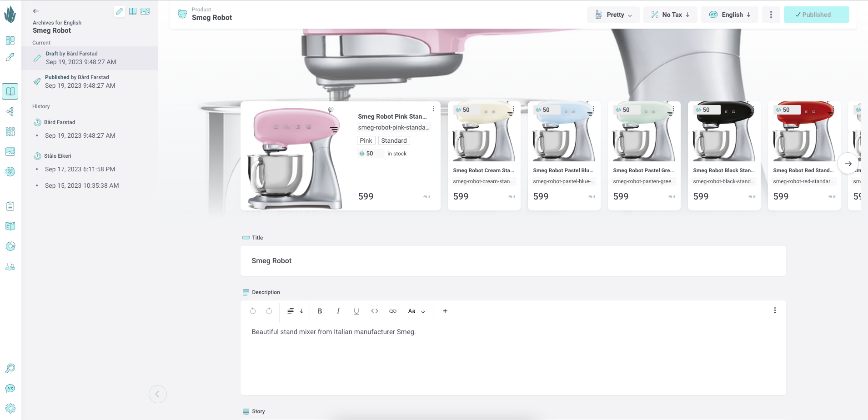Open the Sep 19, 2023 history entry

pos(80,135)
